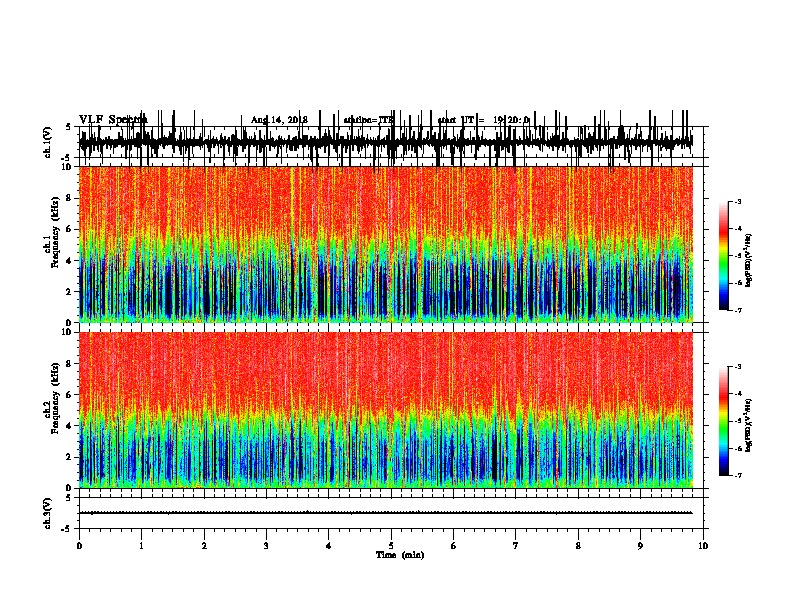Click the ch.2 colorbar log(PSD) unit label

[749, 425]
